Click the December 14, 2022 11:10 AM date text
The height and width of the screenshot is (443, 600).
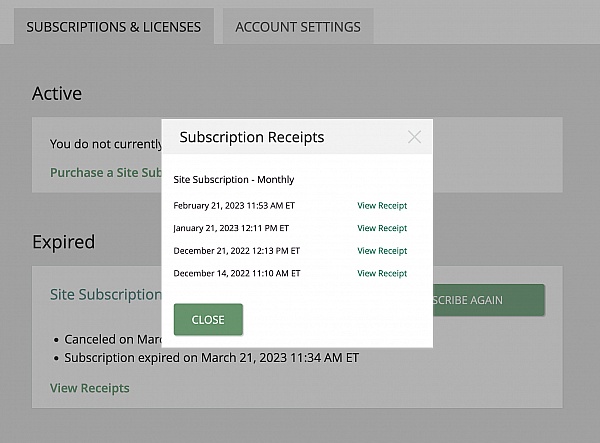(236, 273)
